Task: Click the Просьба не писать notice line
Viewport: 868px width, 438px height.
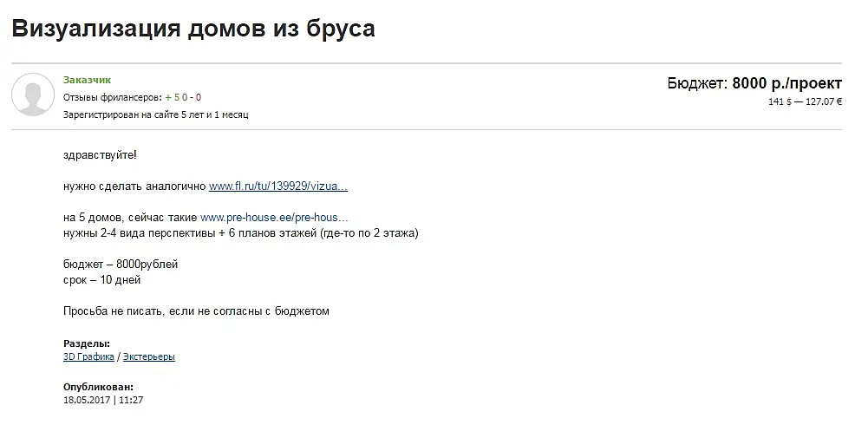Action: 196,311
